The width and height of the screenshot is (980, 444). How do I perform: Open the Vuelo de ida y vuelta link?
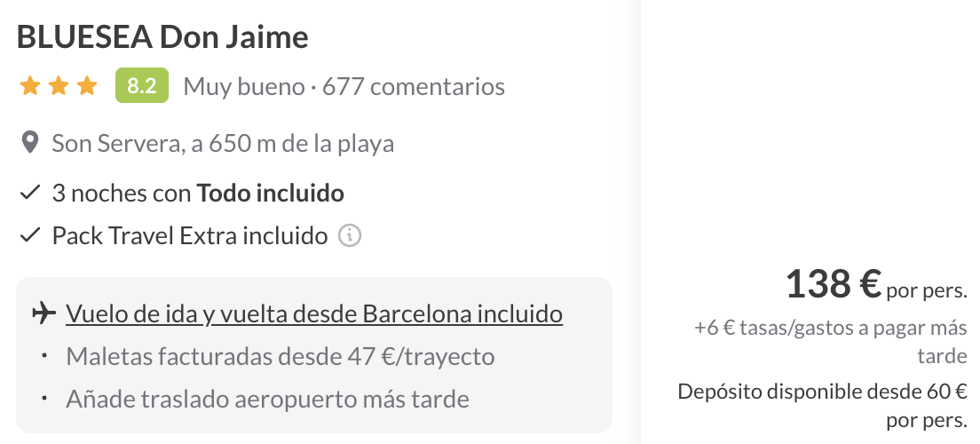[x=314, y=313]
